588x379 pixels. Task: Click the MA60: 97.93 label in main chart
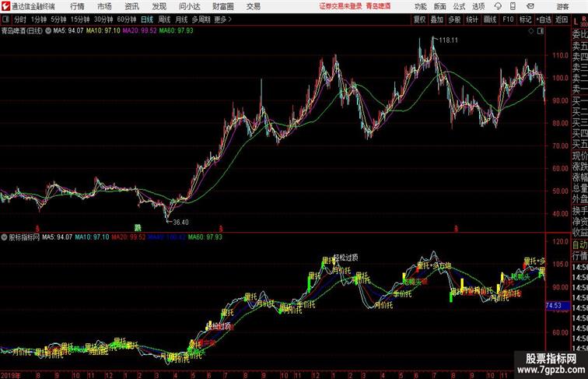[176, 31]
